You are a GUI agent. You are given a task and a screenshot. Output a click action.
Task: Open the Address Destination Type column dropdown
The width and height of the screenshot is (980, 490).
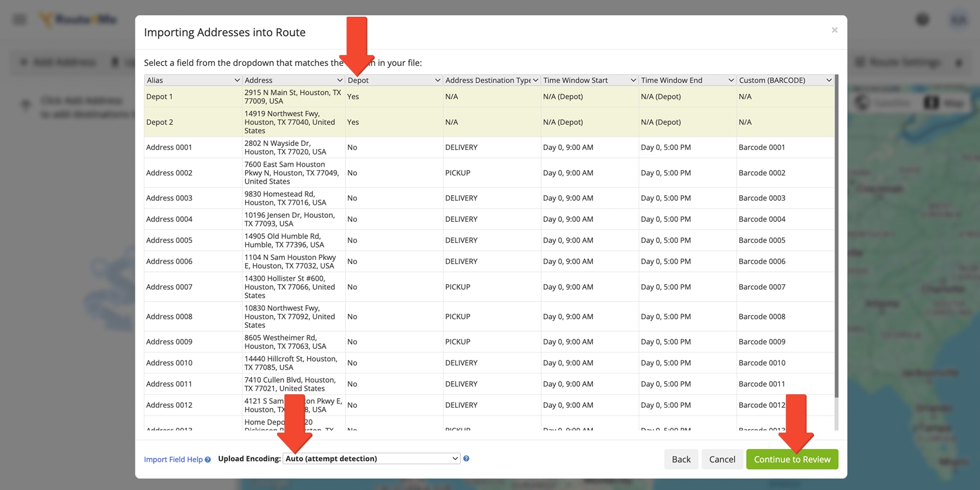click(492, 80)
